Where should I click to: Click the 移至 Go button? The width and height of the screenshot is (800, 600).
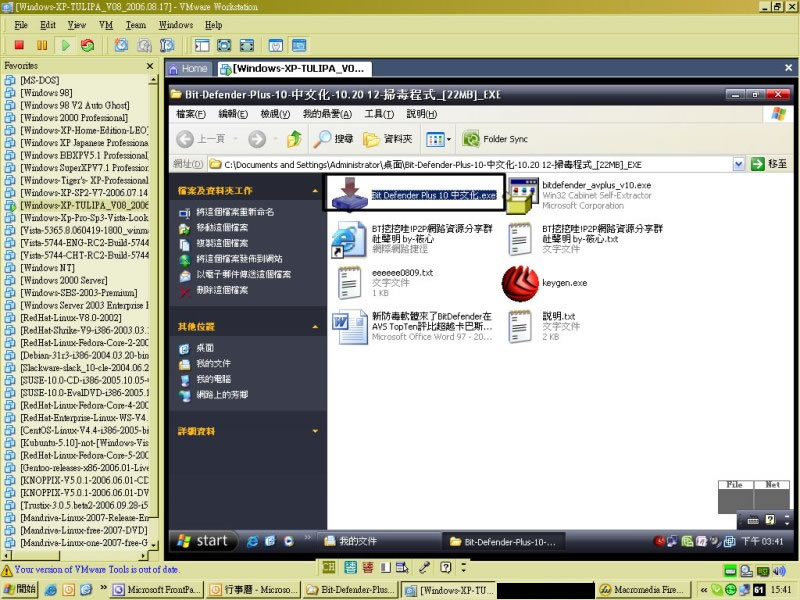[770, 164]
